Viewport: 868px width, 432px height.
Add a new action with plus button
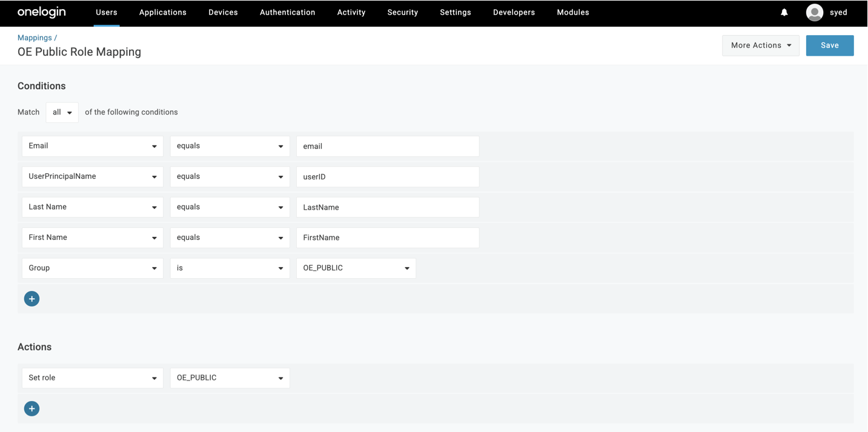click(31, 408)
